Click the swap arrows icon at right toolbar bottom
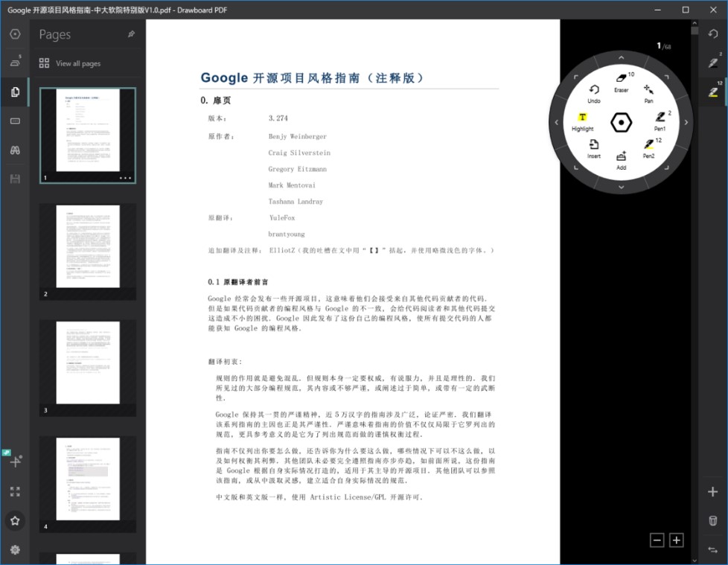 [x=712, y=549]
